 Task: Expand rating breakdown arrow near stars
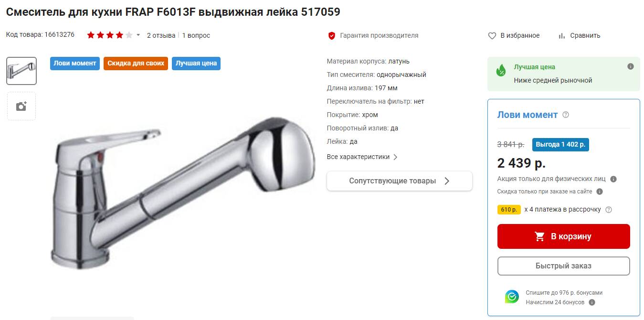click(138, 35)
